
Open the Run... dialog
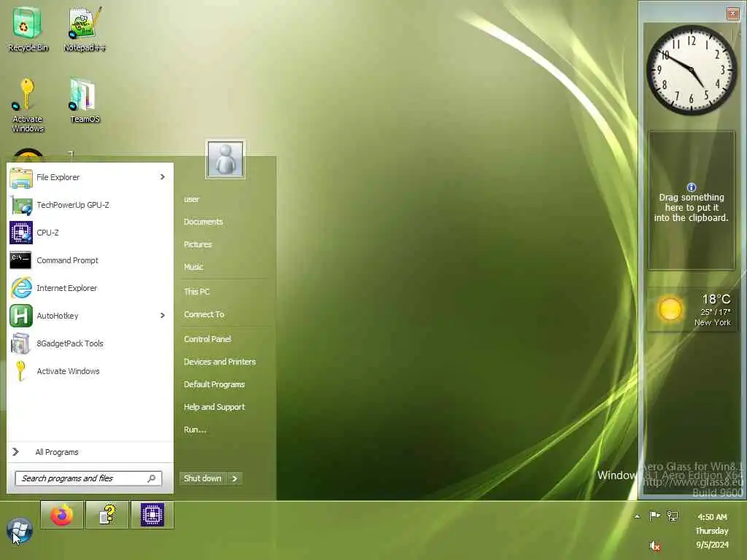pos(195,429)
